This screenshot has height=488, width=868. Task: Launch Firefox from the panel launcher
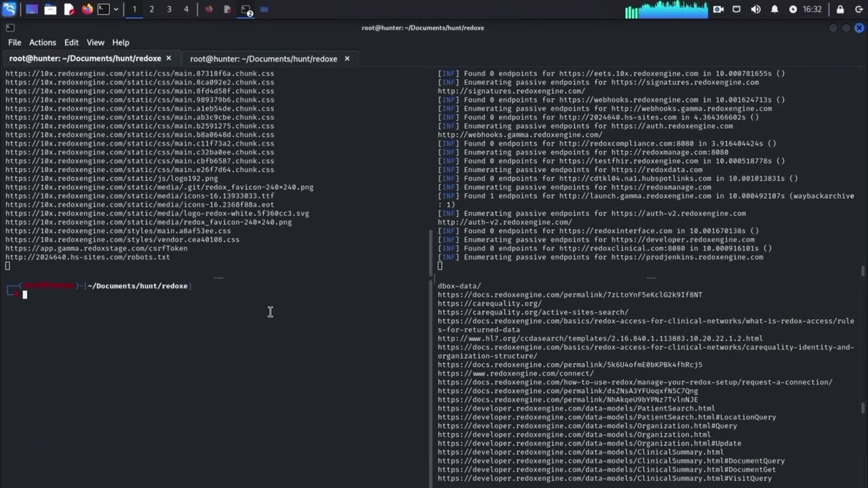click(87, 9)
